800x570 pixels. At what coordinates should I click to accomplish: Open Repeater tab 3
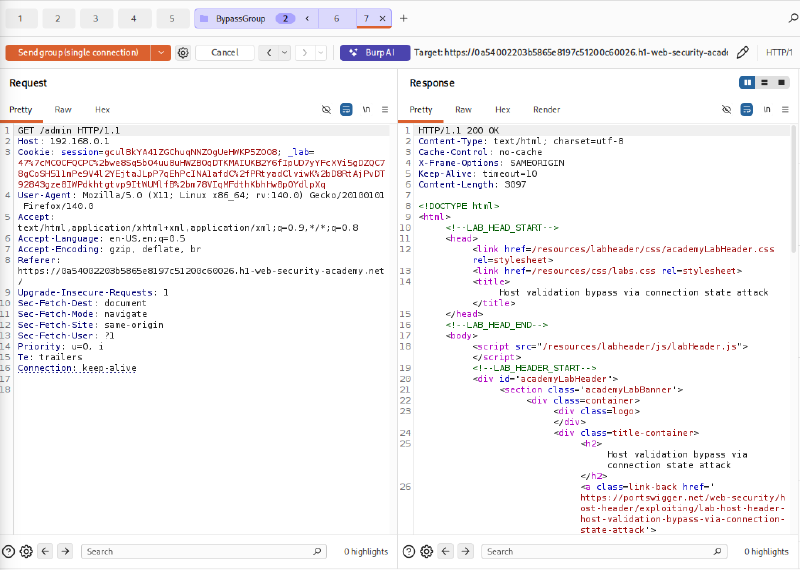[96, 18]
